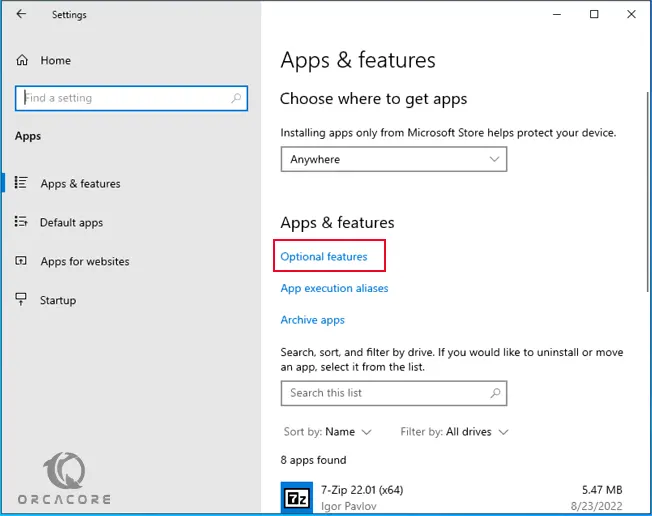Open the Optional features link

(324, 257)
